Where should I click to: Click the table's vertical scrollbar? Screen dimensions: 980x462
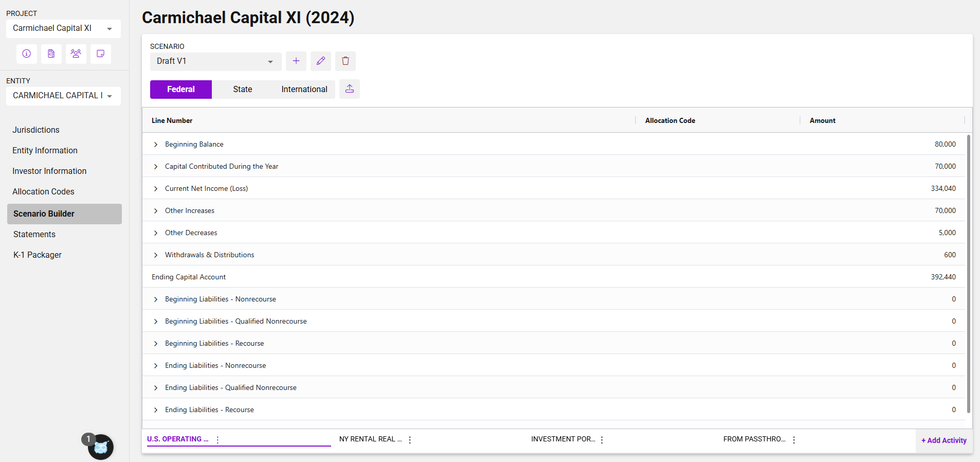969,273
